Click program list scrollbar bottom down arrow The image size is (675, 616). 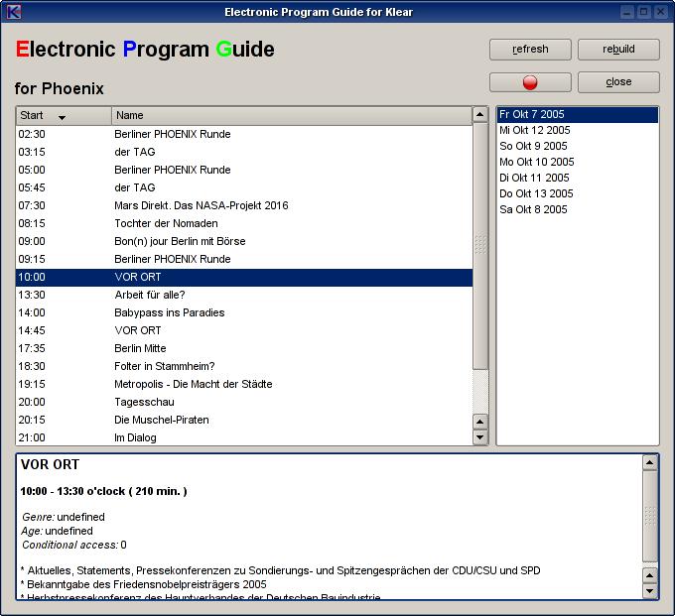[480, 437]
